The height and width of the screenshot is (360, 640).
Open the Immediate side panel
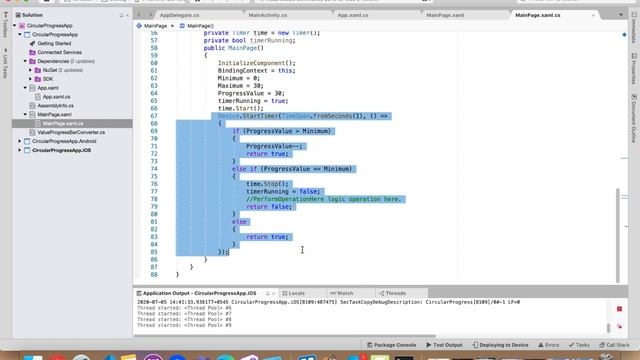(634, 27)
